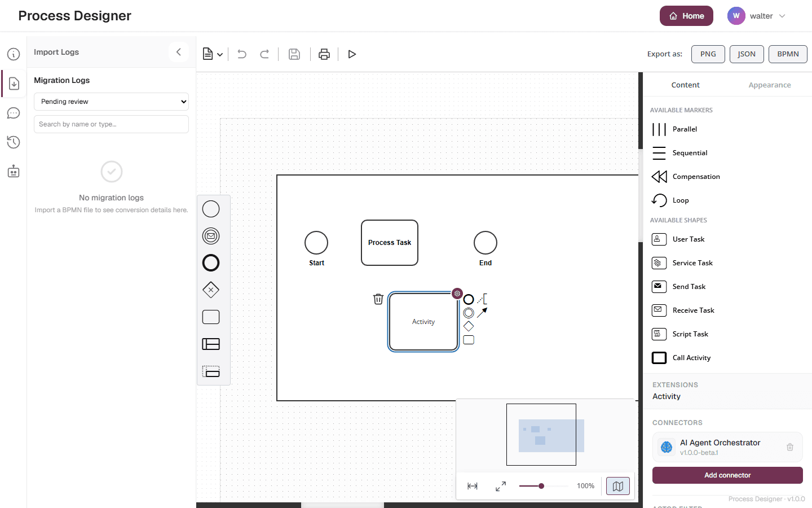Image resolution: width=812 pixels, height=508 pixels.
Task: Click the gear badge on Activity node
Action: click(x=457, y=294)
